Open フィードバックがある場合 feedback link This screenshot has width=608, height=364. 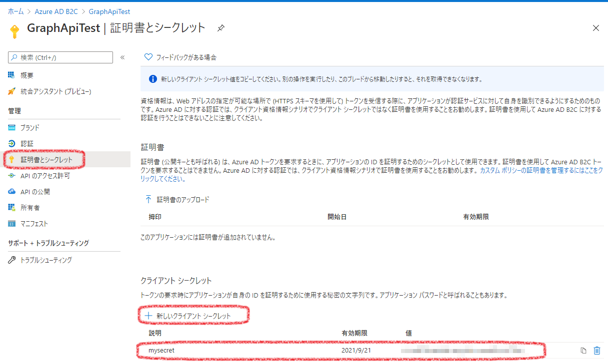click(x=186, y=57)
